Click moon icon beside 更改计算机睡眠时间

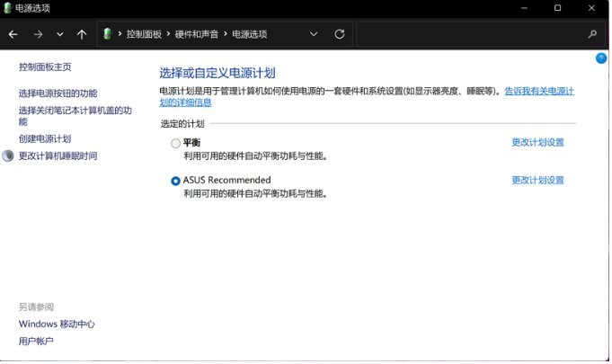(x=8, y=155)
